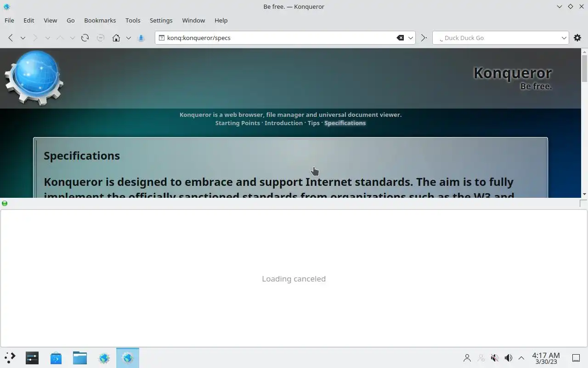Follow the Introduction link
Image resolution: width=588 pixels, height=368 pixels.
point(283,123)
